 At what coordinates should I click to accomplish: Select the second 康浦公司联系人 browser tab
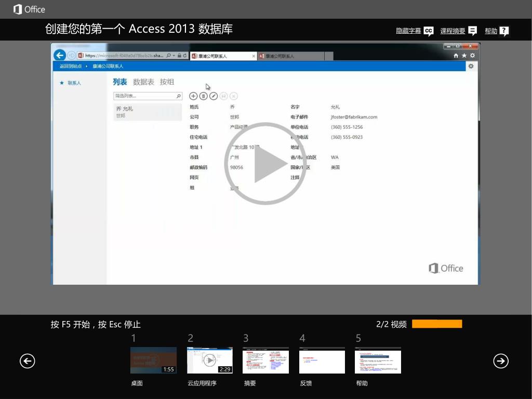coord(291,56)
